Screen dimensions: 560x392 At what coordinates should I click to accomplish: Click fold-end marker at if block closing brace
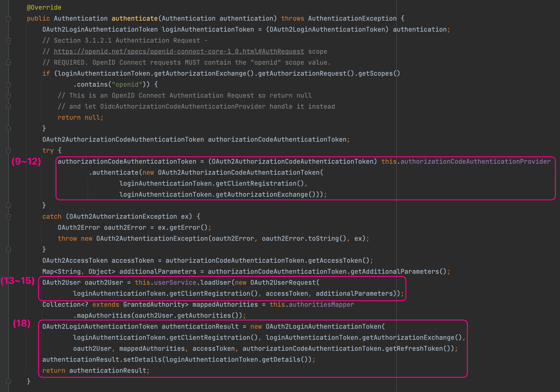(x=8, y=128)
